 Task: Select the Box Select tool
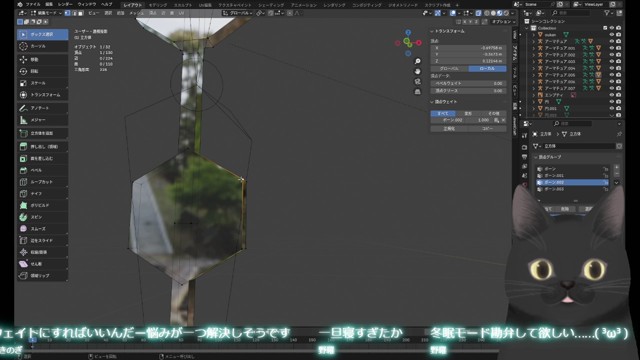pyautogui.click(x=42, y=34)
